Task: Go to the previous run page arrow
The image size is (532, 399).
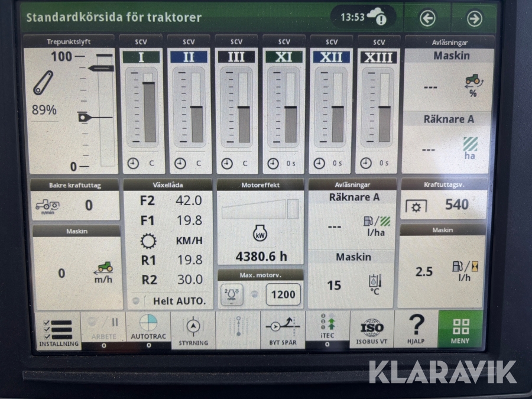Action: (x=427, y=18)
